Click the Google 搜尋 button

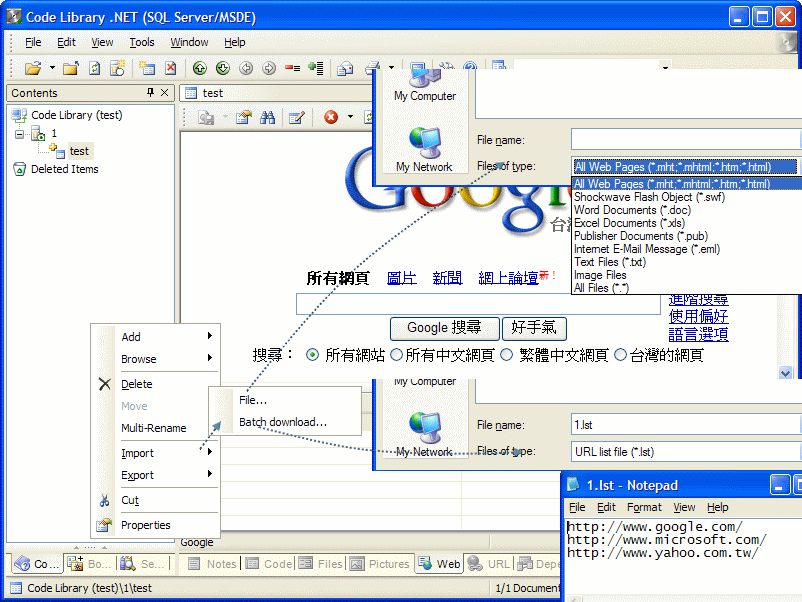(444, 328)
